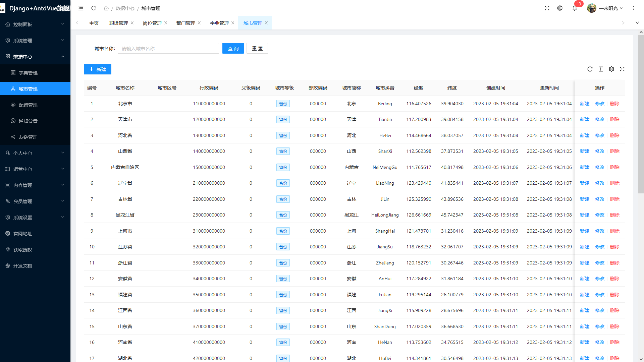Open 字典管理 in the sidebar

coord(28,72)
